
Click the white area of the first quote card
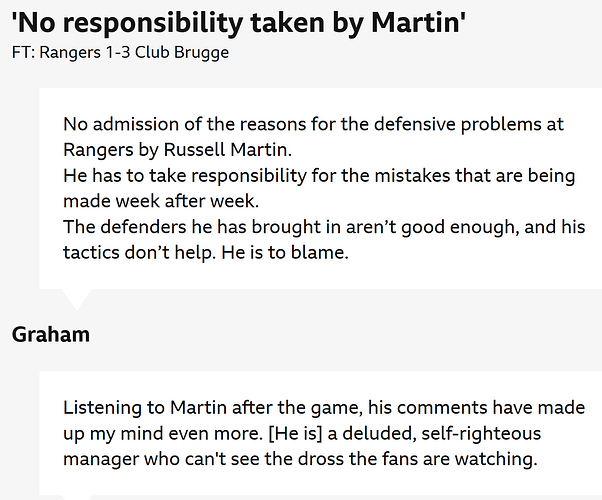pyautogui.click(x=321, y=188)
